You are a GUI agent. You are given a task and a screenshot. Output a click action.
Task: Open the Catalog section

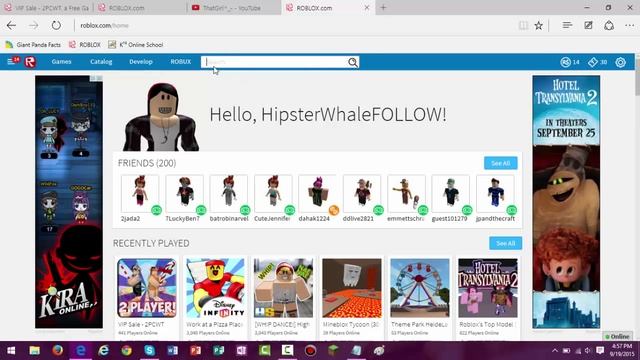[x=101, y=62]
